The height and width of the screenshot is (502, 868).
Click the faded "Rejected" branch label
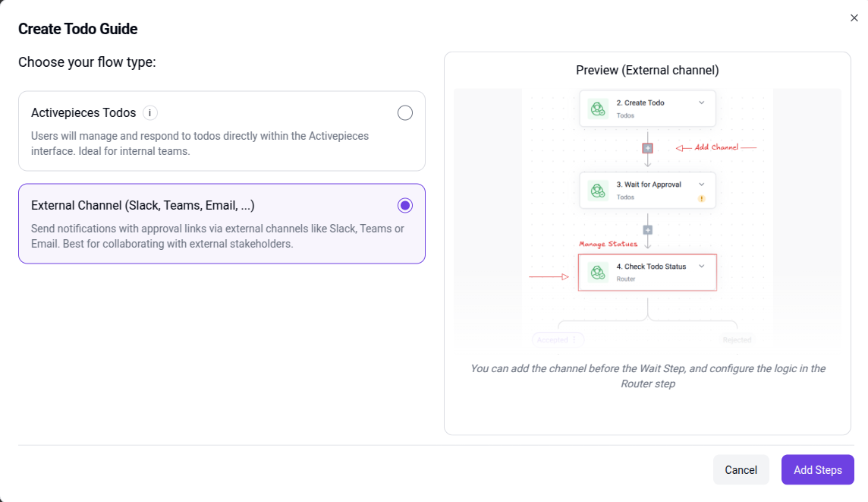coord(737,339)
